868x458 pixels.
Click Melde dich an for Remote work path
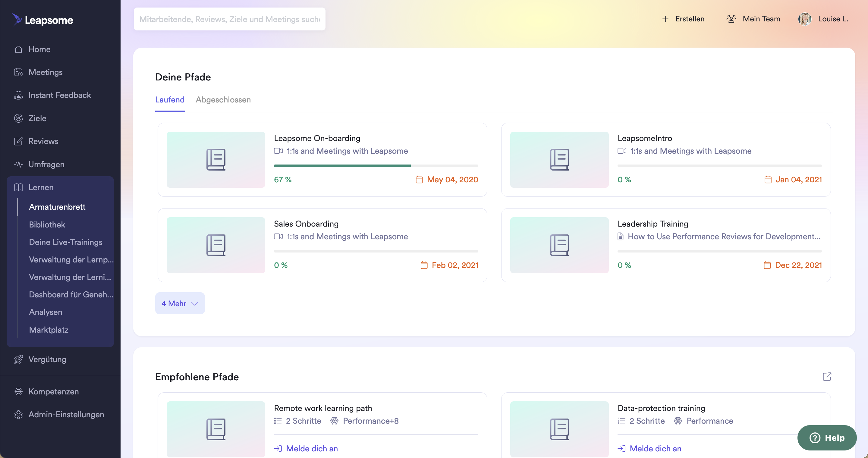[306, 449]
